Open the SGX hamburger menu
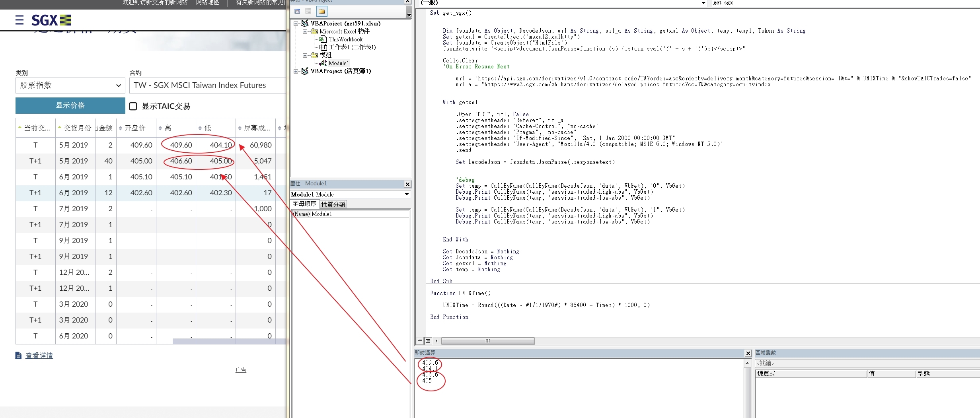 [19, 20]
